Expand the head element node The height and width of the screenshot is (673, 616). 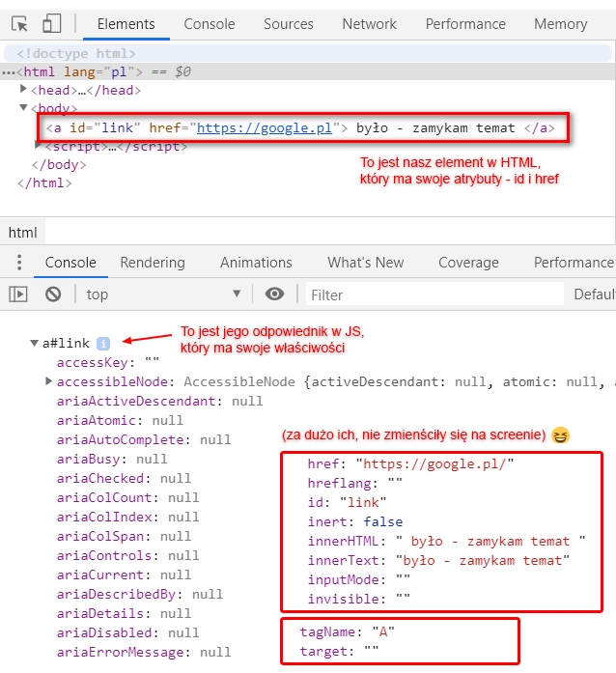[x=24, y=91]
